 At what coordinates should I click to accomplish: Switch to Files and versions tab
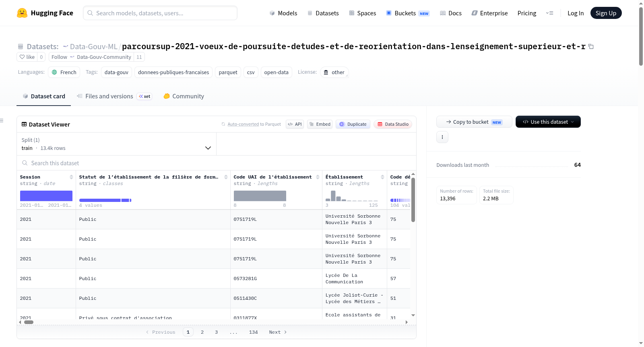pos(114,96)
